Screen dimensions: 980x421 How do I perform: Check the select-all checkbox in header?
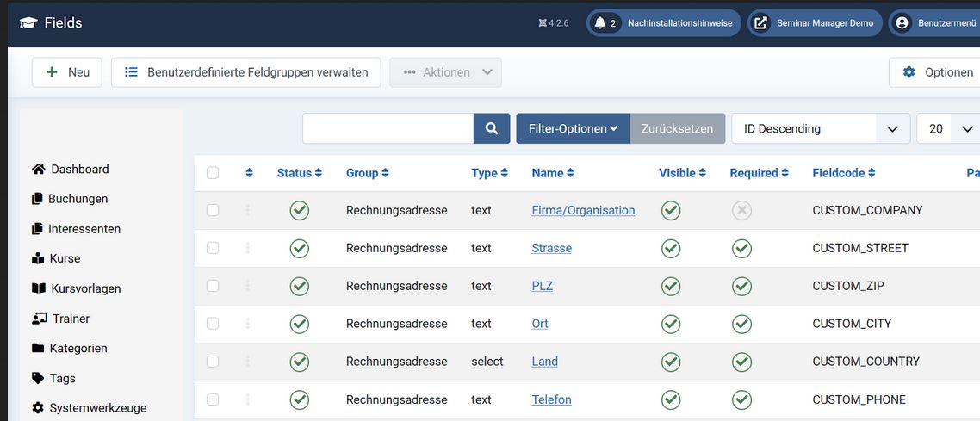pyautogui.click(x=213, y=173)
